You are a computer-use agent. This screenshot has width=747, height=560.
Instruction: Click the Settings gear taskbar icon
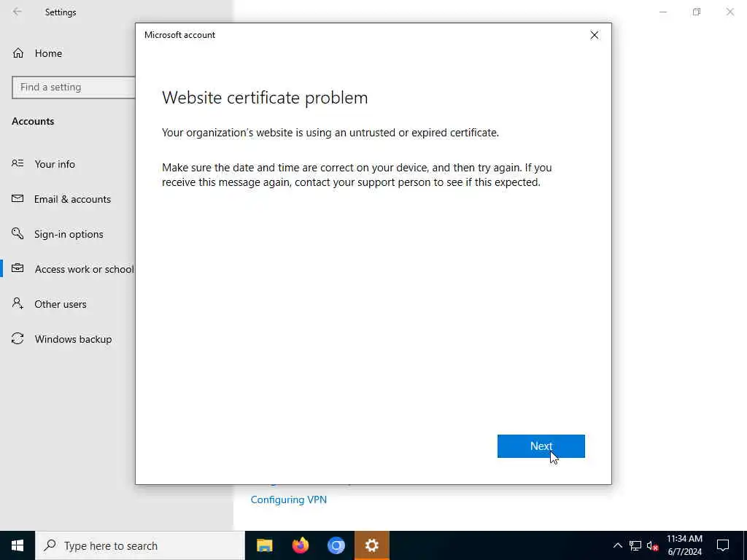click(x=371, y=545)
